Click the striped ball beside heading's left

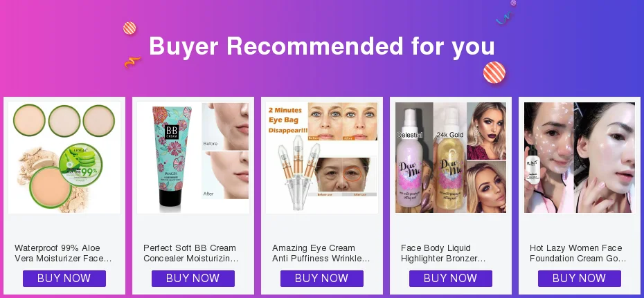click(x=129, y=28)
